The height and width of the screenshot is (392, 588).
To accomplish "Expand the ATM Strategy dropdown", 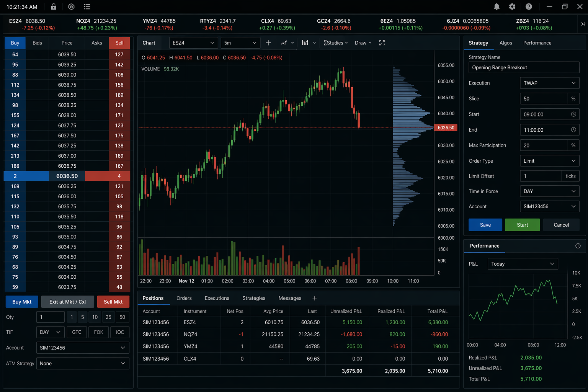I will tap(82, 363).
